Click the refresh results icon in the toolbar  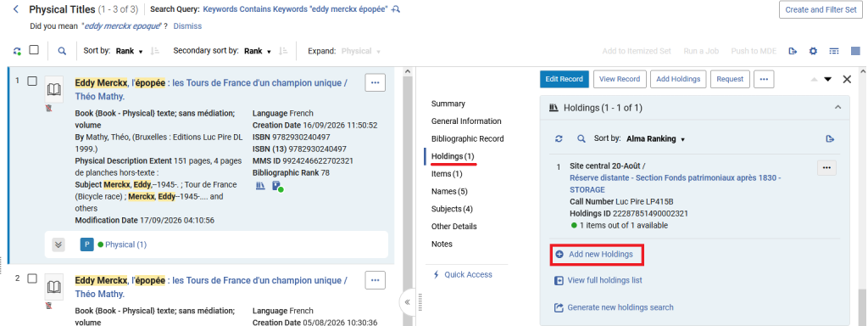point(17,51)
